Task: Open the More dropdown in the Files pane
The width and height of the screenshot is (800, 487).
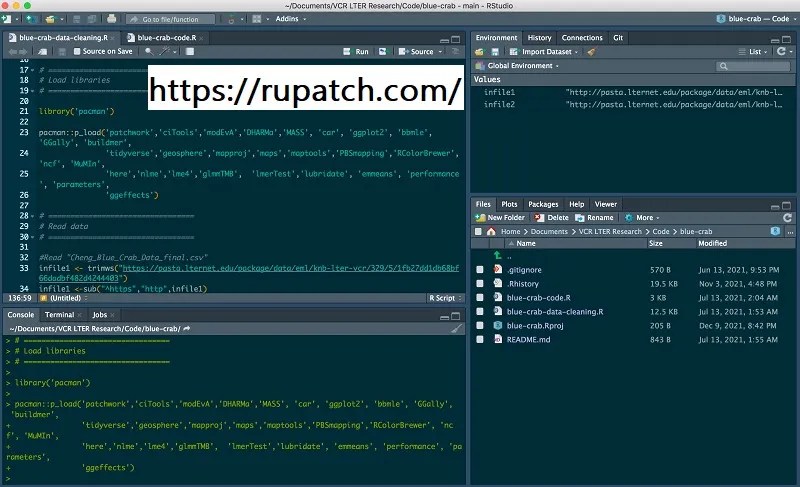Action: 642,218
